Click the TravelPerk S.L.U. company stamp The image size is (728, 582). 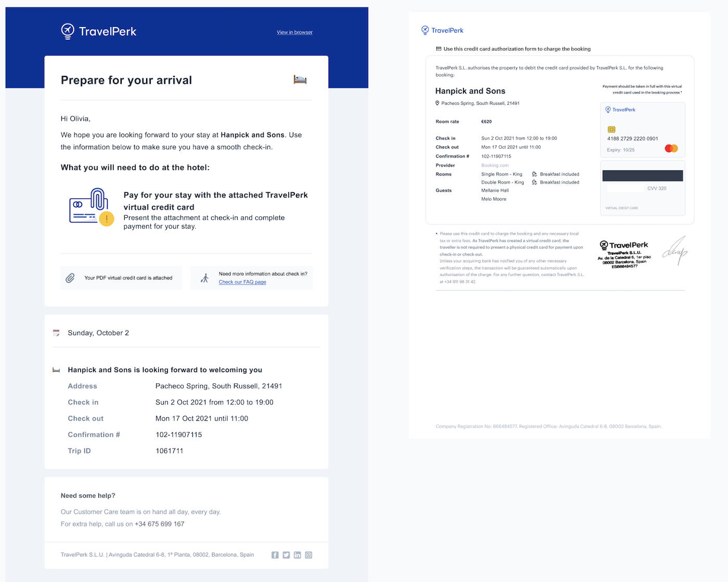coord(625,255)
